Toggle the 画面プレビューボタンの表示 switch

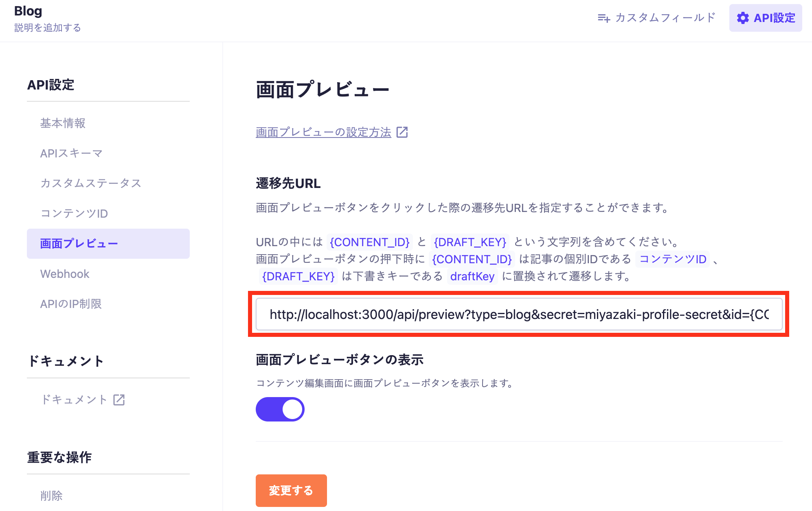click(280, 409)
